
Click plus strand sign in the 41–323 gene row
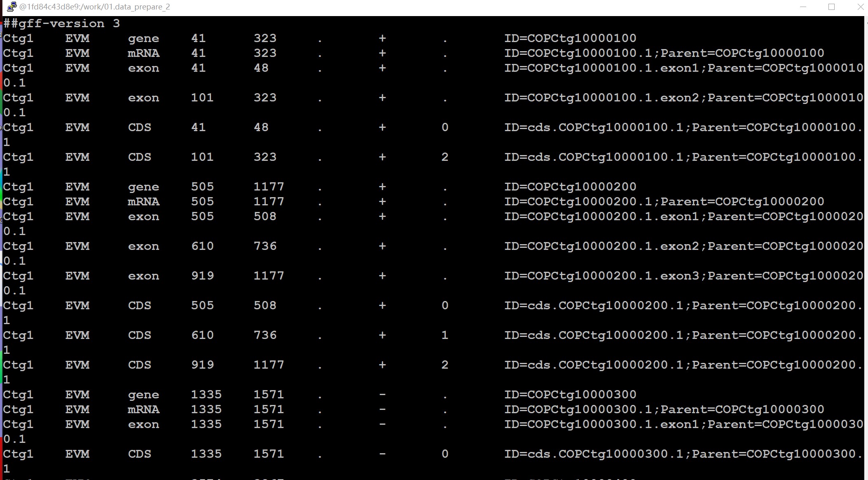[x=382, y=38]
